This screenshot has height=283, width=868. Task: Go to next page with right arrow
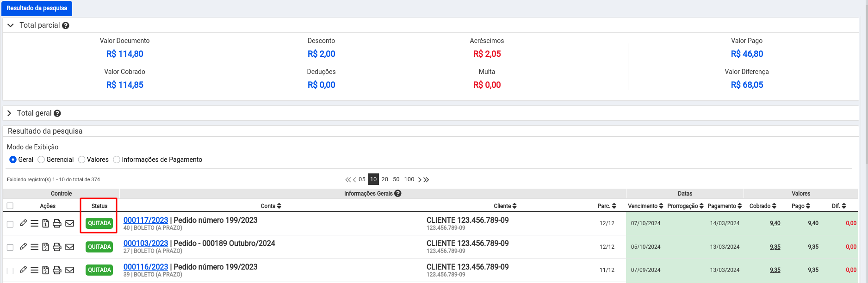[420, 179]
